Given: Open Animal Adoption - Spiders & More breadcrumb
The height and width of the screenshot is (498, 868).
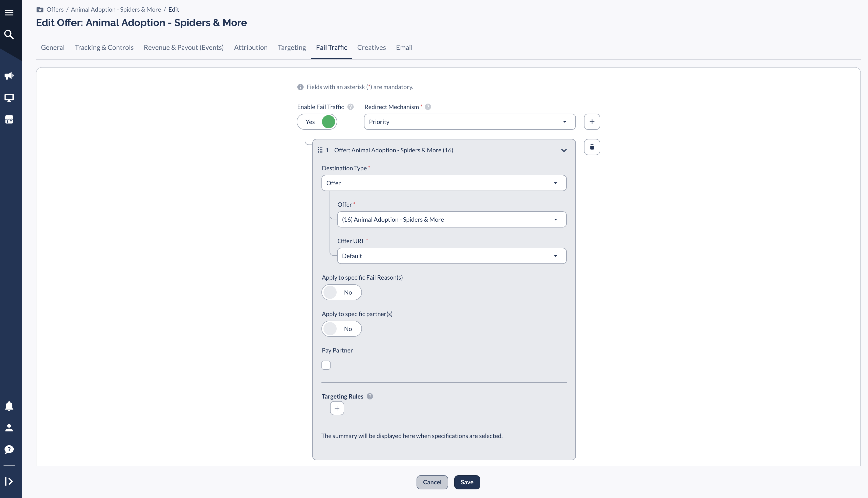Looking at the screenshot, I should coord(116,10).
